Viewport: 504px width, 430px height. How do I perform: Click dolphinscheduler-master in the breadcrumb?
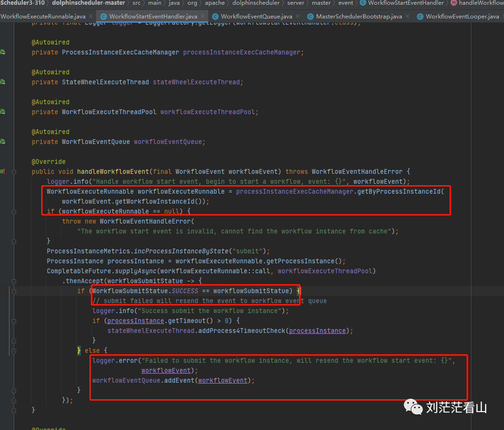[88, 3]
